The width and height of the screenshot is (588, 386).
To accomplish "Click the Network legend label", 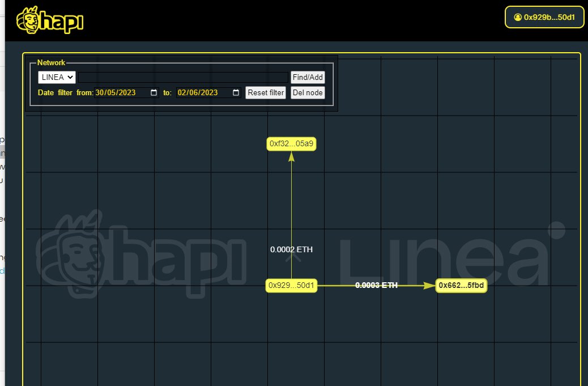I will click(x=51, y=63).
